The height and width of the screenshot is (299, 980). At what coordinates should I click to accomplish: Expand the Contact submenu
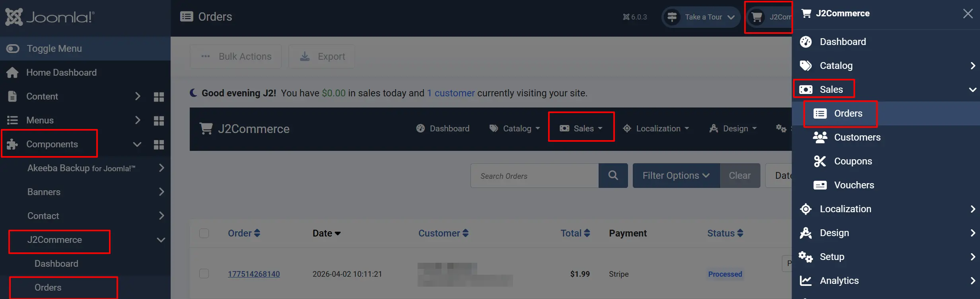161,216
